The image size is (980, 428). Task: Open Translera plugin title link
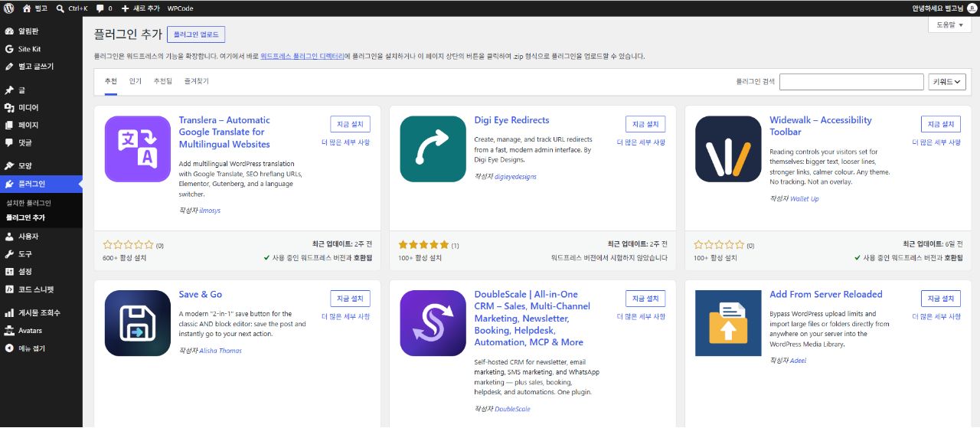[x=224, y=132]
